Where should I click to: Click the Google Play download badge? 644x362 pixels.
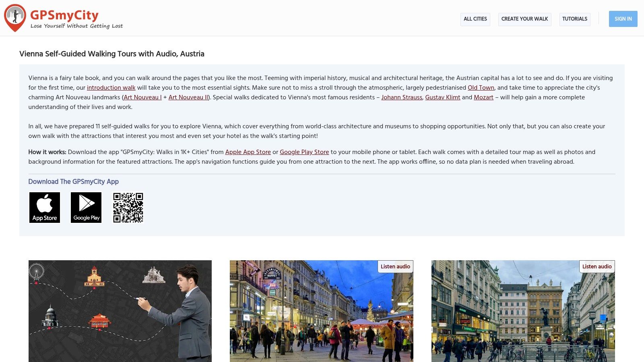click(86, 207)
